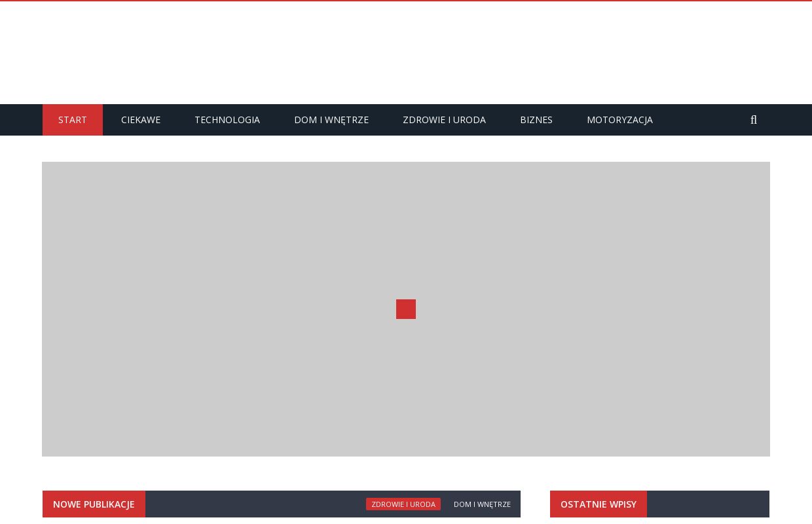Visit the BIZNES category

click(536, 120)
